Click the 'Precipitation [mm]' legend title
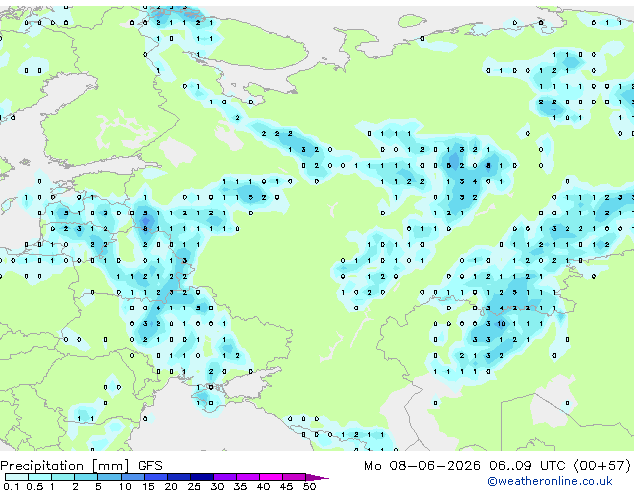 65,466
